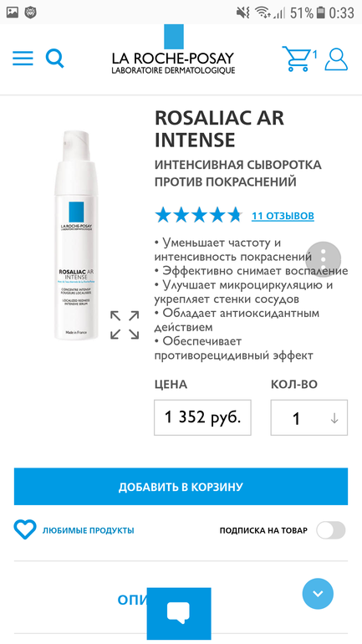362x644 pixels.
Task: Click ДОБАВИТЬ В КОРЗИНУ button
Action: (x=181, y=487)
